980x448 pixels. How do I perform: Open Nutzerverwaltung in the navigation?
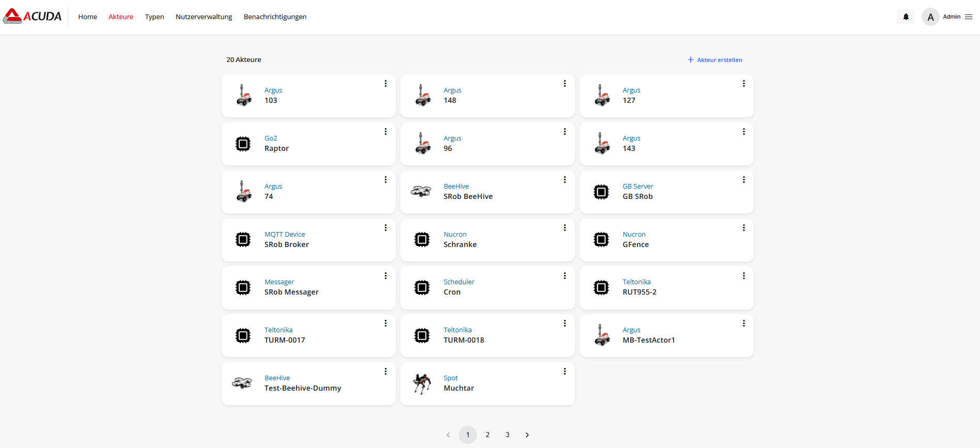(204, 17)
